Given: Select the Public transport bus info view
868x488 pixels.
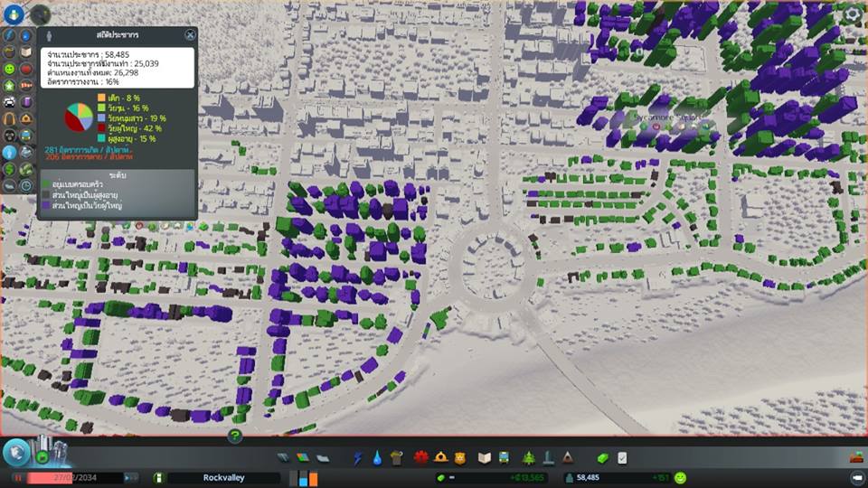Looking at the screenshot, I should pyautogui.click(x=26, y=135).
